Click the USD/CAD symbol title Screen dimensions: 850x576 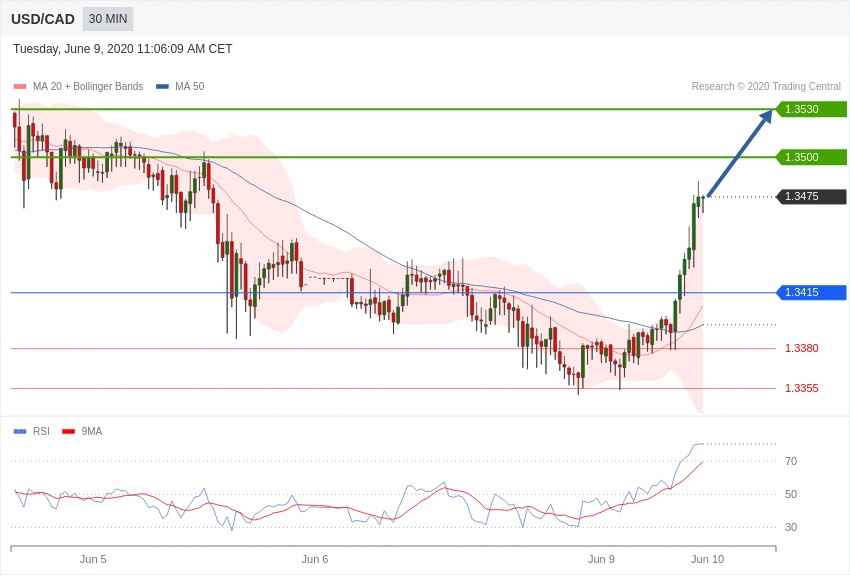tap(43, 19)
